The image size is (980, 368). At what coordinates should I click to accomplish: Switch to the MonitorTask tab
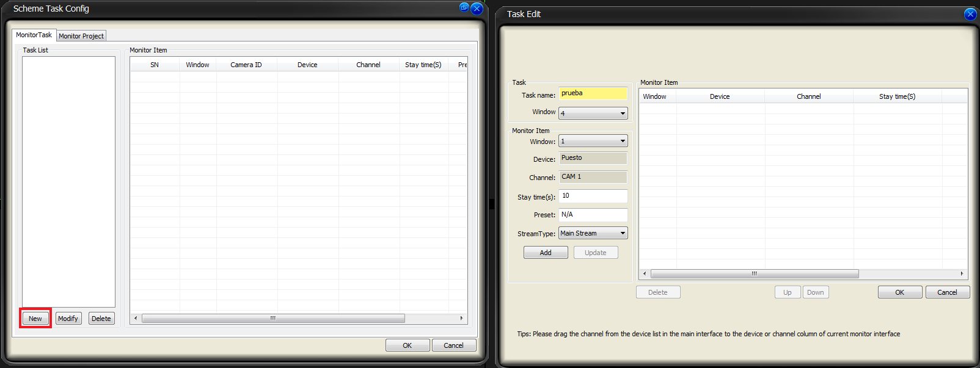point(34,35)
